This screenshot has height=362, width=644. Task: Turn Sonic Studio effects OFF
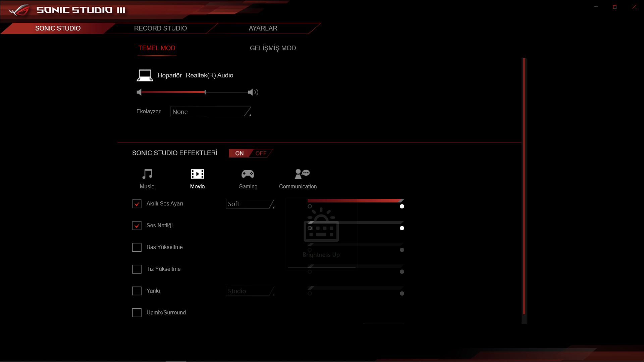tap(261, 153)
